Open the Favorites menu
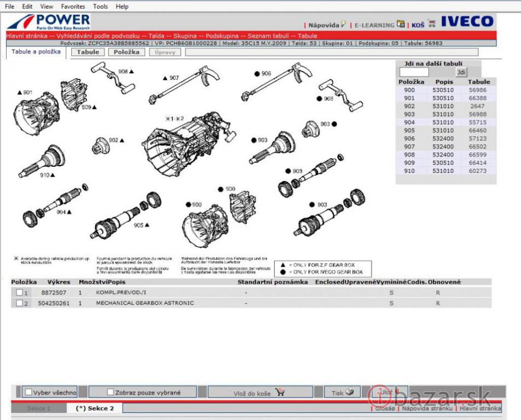This screenshot has height=420, width=521. coord(73,7)
